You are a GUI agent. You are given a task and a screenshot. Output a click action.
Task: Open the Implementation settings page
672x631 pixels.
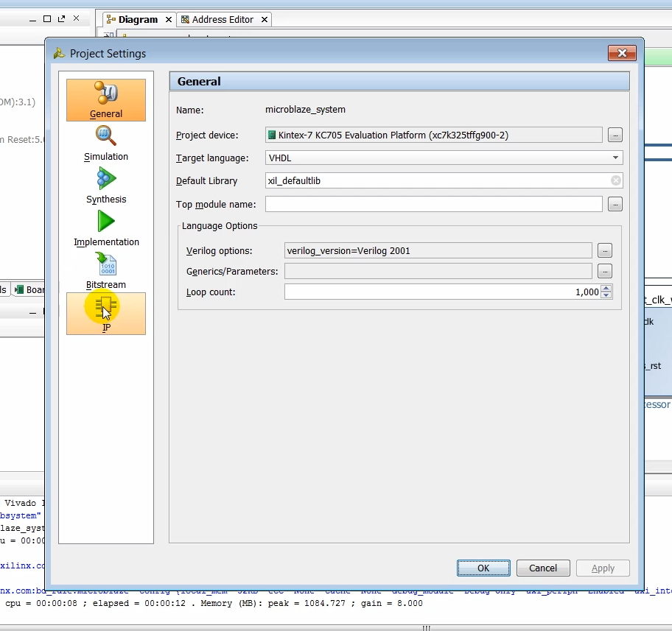click(105, 228)
